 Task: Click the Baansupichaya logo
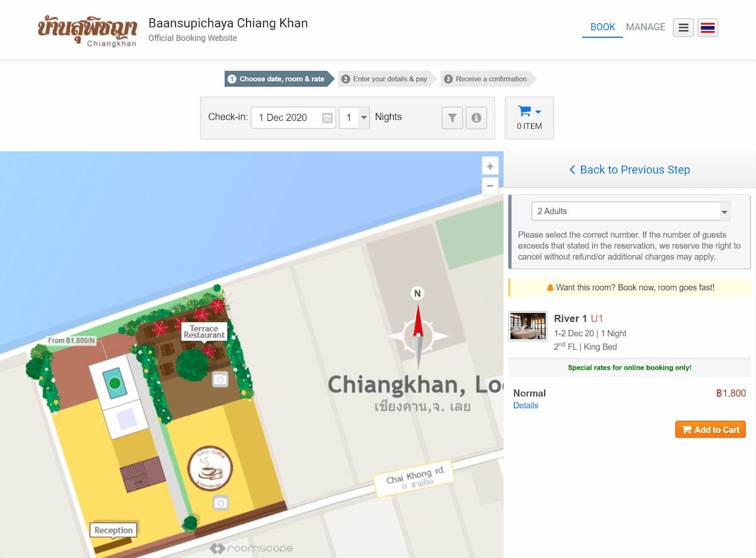click(88, 30)
